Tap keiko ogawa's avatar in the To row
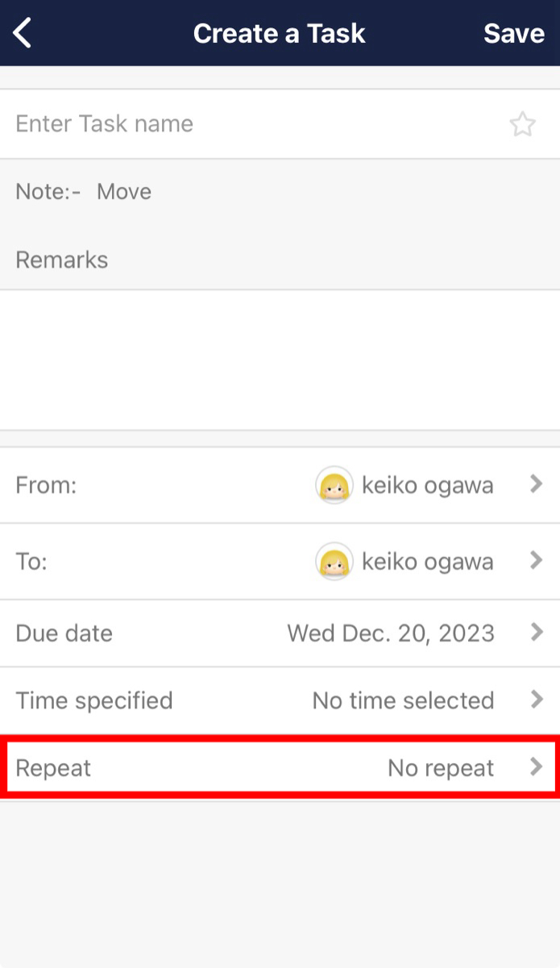The width and height of the screenshot is (560, 968). point(334,561)
